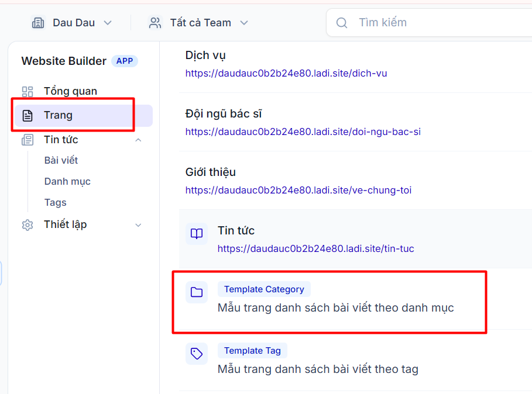Click the Giới thiệu page title

coord(210,172)
